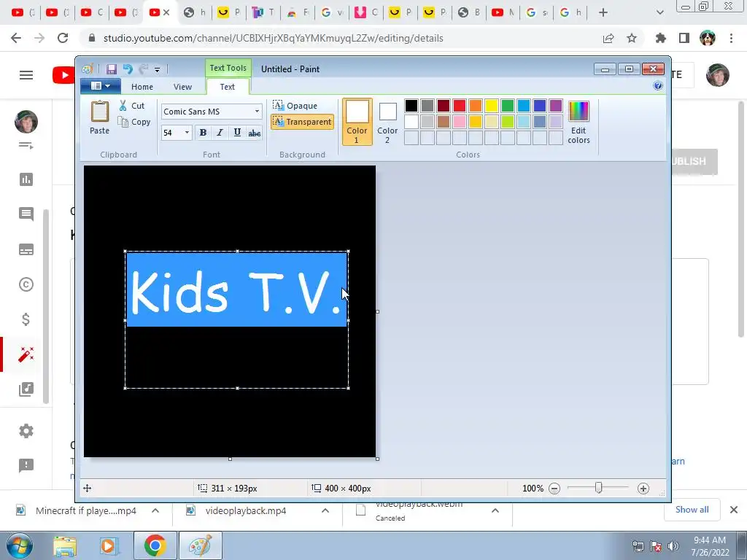The width and height of the screenshot is (747, 560).
Task: Adjust the Paint zoom slider handle
Action: (598, 488)
